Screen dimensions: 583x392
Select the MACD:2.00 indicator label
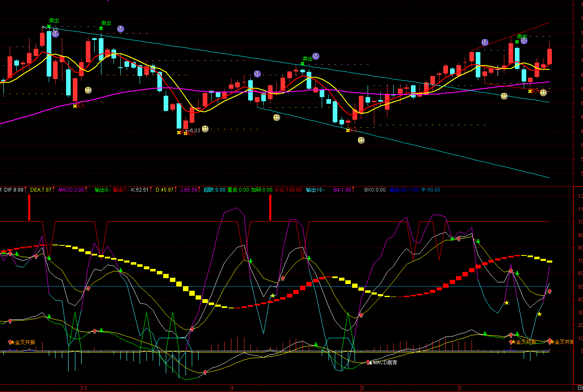71,190
